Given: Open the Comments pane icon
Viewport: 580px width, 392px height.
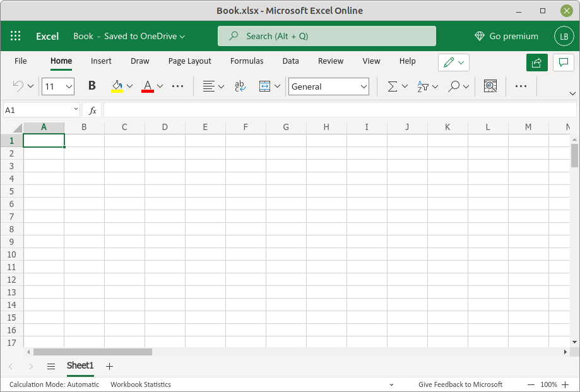Looking at the screenshot, I should coord(564,62).
